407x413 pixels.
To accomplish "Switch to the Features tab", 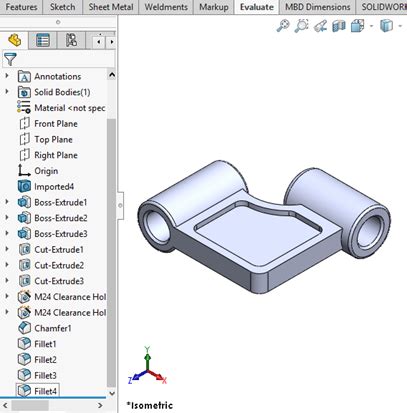I will 21,7.
